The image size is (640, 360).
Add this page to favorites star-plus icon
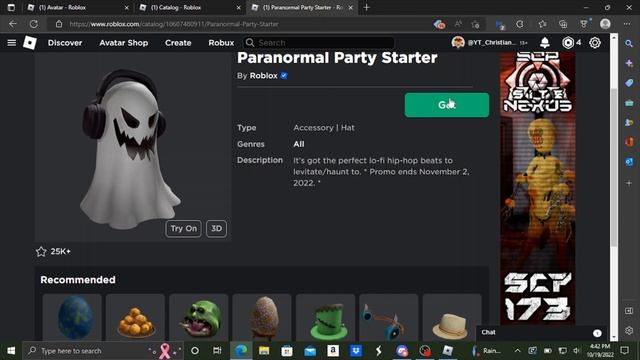click(x=475, y=24)
